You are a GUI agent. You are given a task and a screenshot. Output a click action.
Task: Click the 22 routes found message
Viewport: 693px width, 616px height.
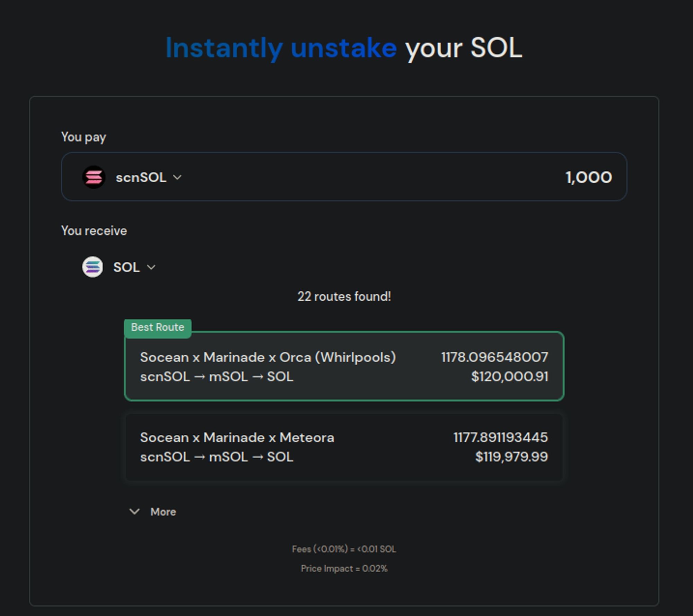tap(344, 296)
